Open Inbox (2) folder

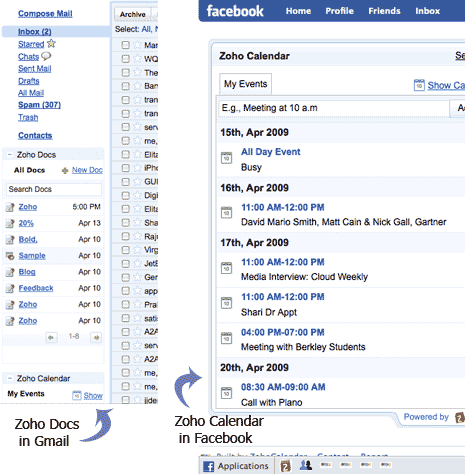pos(35,32)
